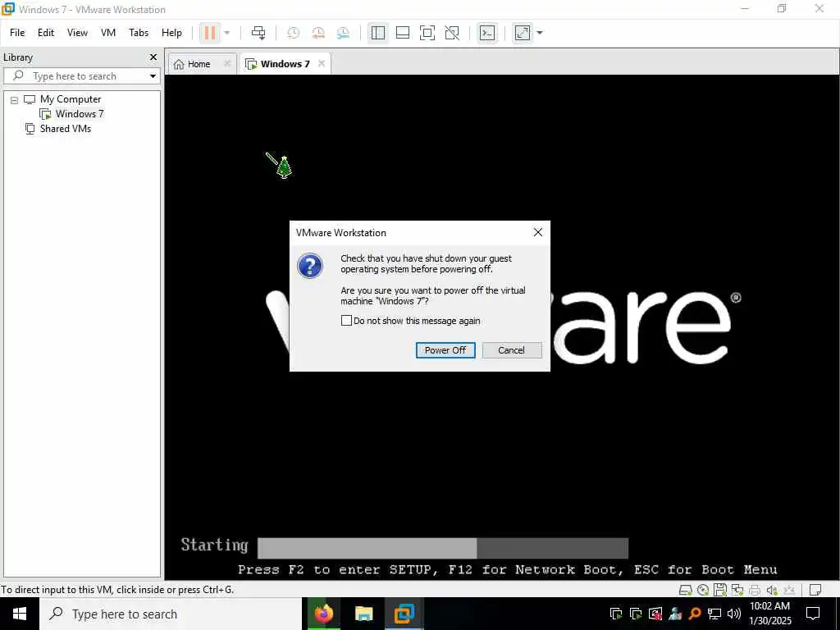Click the taskbar search box
840x630 pixels.
point(171,614)
